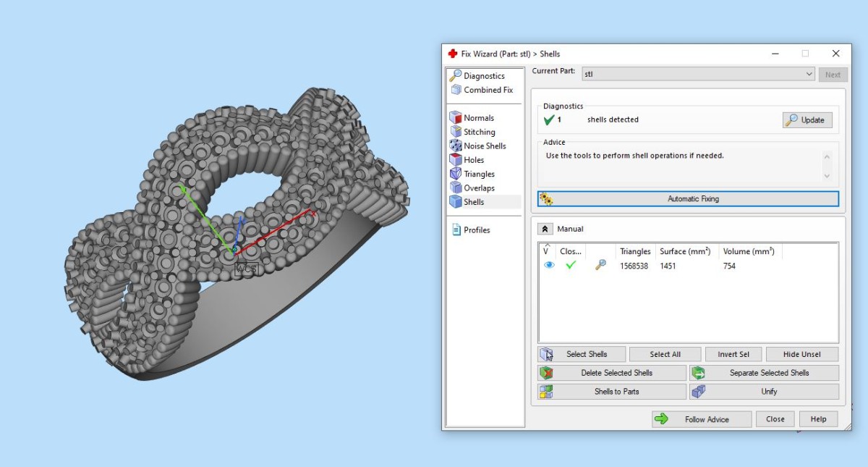
Task: Toggle shell visibility eye icon
Action: (x=549, y=266)
